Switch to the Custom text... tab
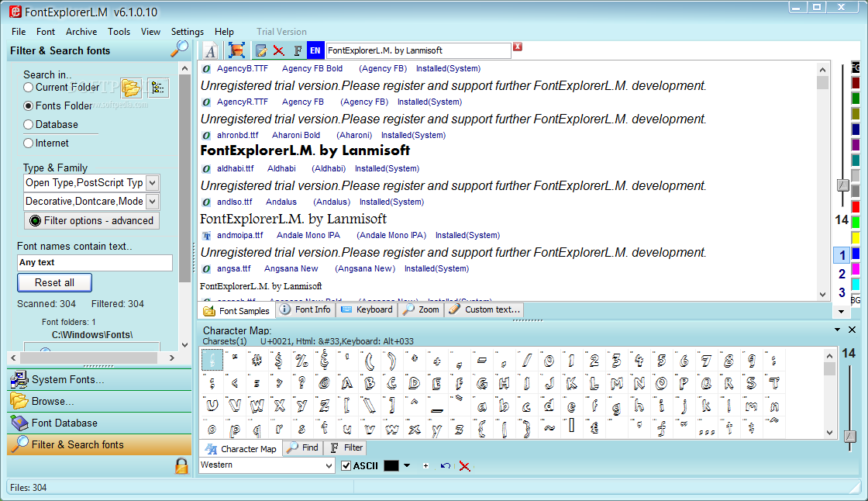Screen dimensions: 868x501 point(484,309)
